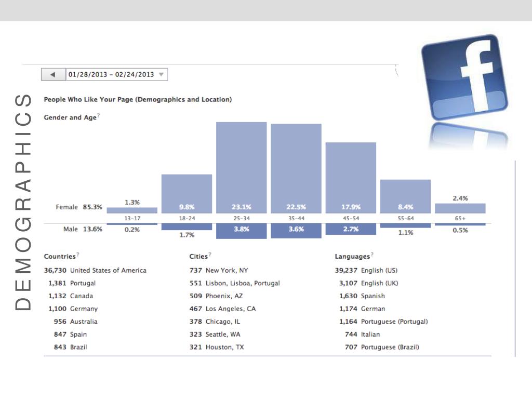The image size is (532, 399).
Task: Click Houston, TX city row
Action: (217, 348)
